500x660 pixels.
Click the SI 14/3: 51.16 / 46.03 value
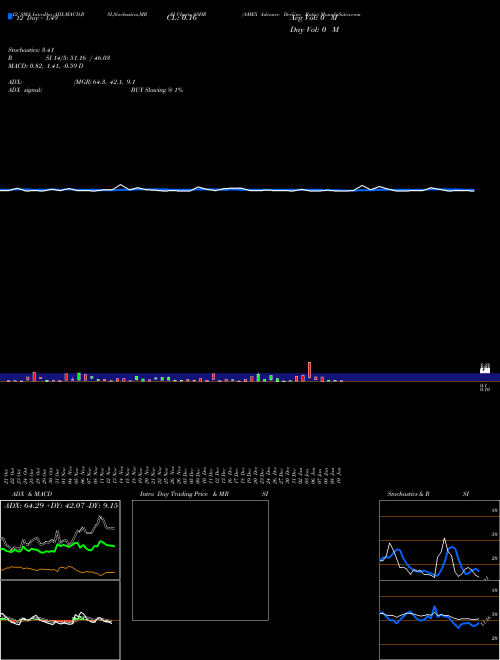[78, 58]
